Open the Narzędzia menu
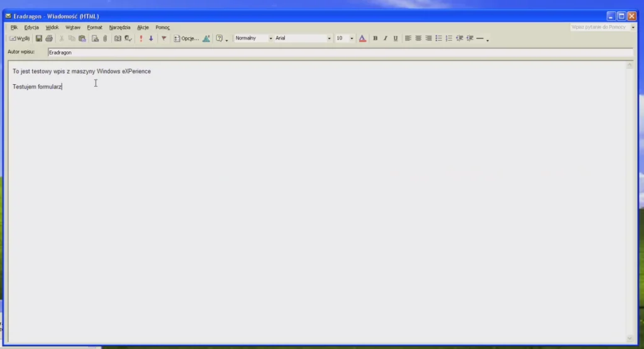 [119, 28]
